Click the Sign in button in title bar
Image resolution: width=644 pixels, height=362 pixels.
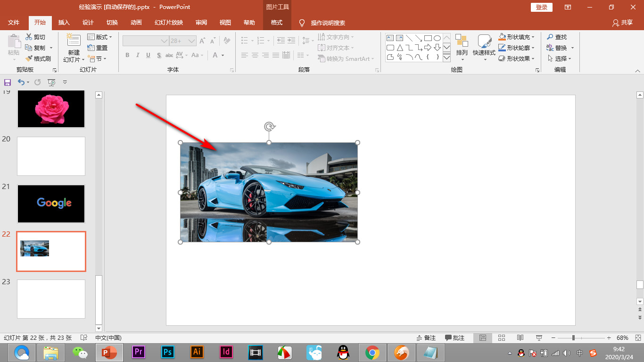coord(542,7)
